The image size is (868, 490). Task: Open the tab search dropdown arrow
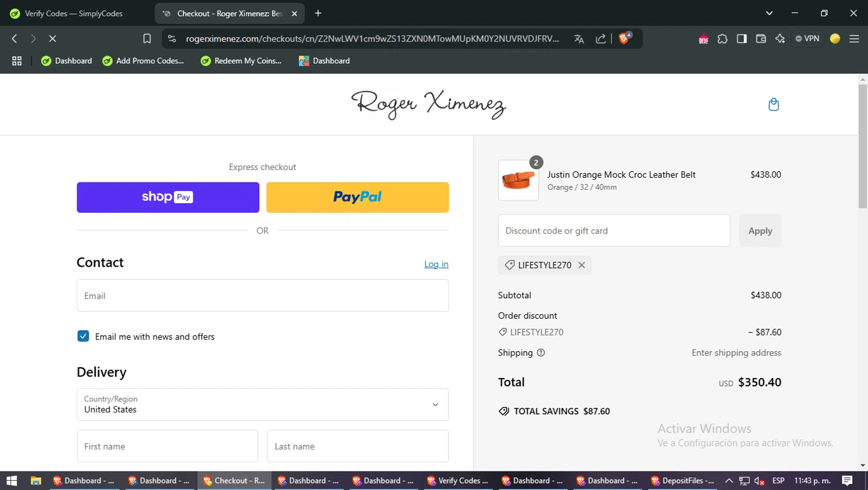[x=769, y=13]
